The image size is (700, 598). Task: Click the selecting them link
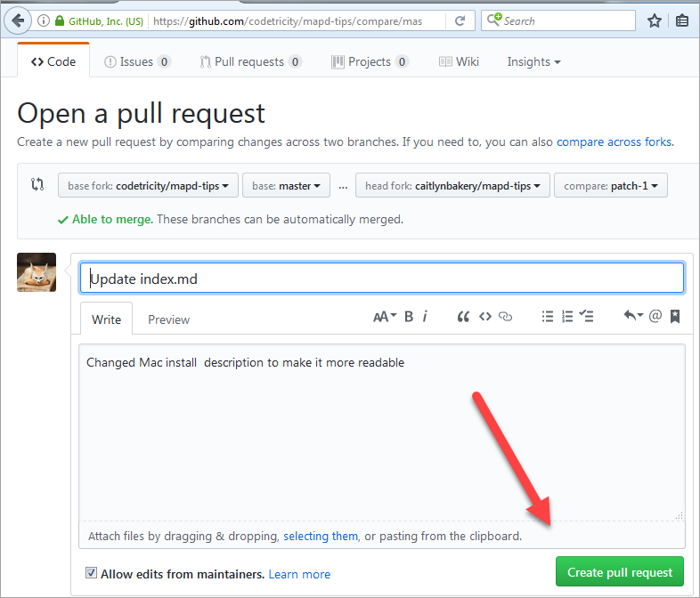(321, 536)
